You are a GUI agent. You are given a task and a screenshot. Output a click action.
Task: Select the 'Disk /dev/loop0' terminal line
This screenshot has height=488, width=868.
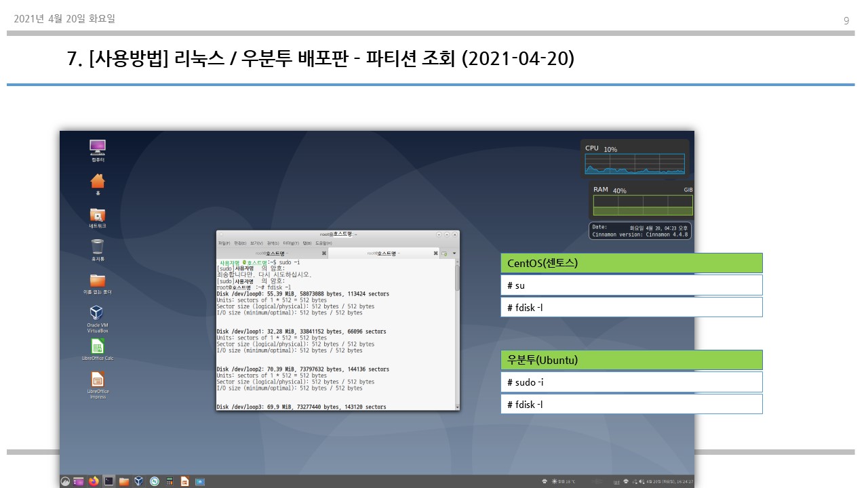[302, 293]
